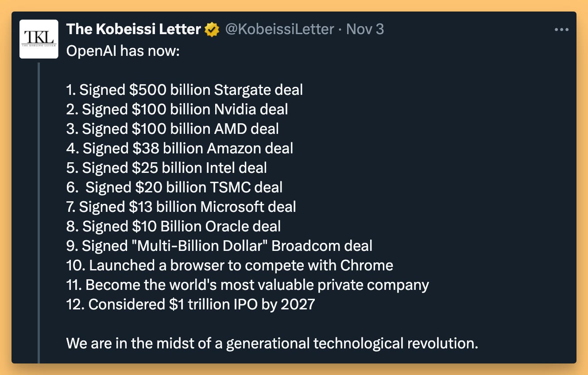Select the Multi-Billion Dollar Broadcom deal line

tap(220, 246)
